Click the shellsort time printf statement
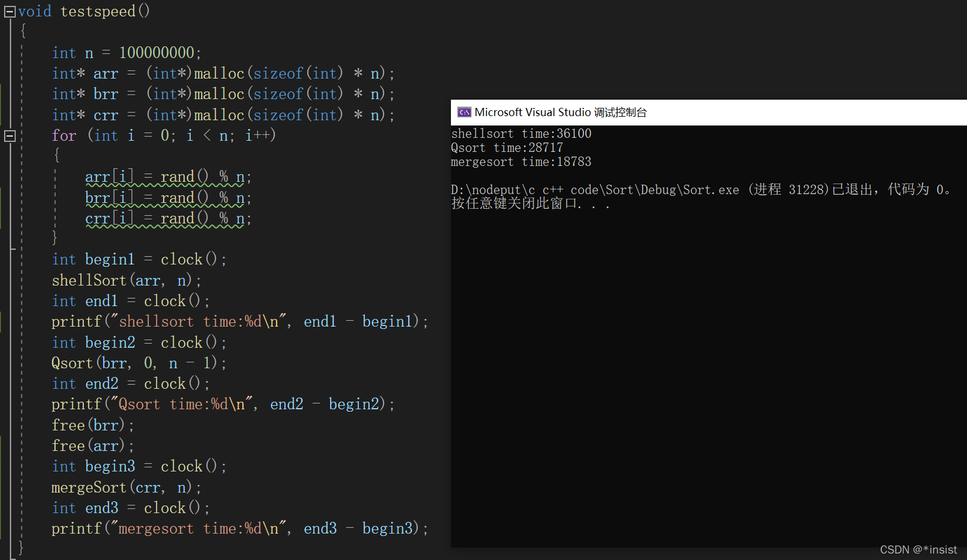Image resolution: width=967 pixels, height=560 pixels. point(240,321)
